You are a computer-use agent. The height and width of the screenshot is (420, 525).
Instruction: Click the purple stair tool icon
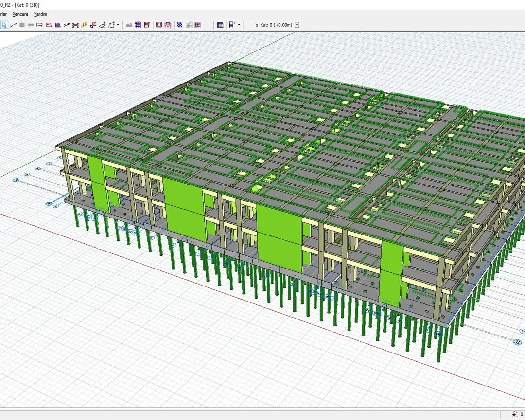tap(57, 25)
